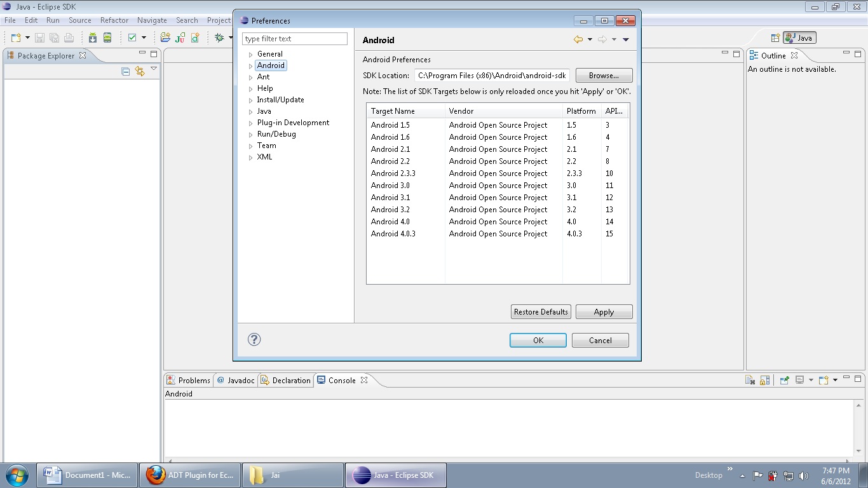The width and height of the screenshot is (868, 488).
Task: Click the Clear Console icon
Action: pyautogui.click(x=750, y=380)
